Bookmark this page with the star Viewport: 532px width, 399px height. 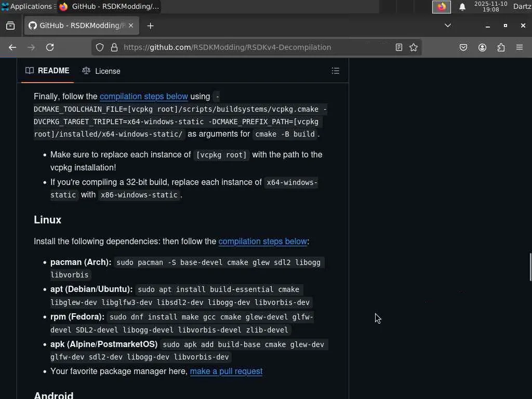click(x=413, y=47)
